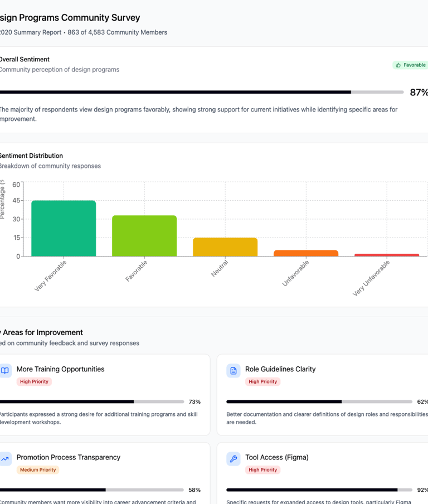Click the light green Favorable chart bar
The image size is (428, 504).
(144, 236)
